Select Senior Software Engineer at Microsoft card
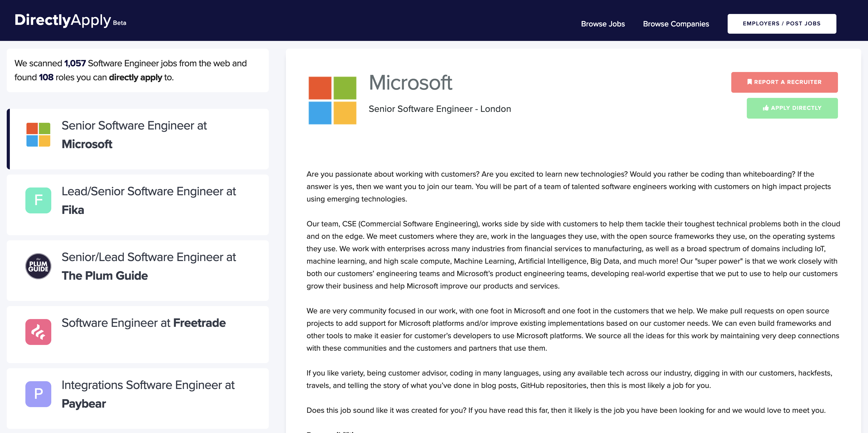The height and width of the screenshot is (433, 868). coord(134,135)
